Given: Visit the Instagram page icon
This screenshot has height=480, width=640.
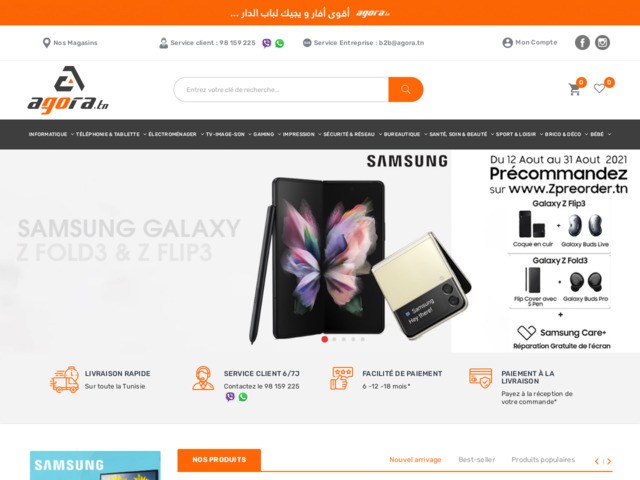Looking at the screenshot, I should click(x=602, y=42).
